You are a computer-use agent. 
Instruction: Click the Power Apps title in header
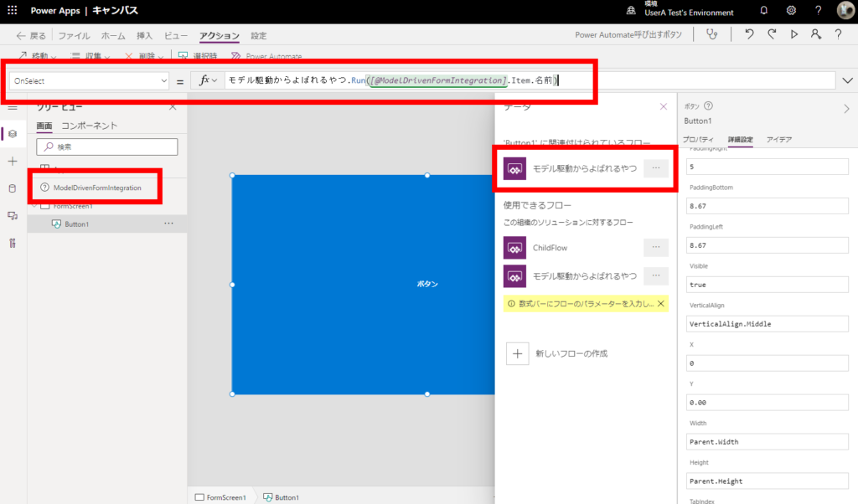tap(55, 10)
